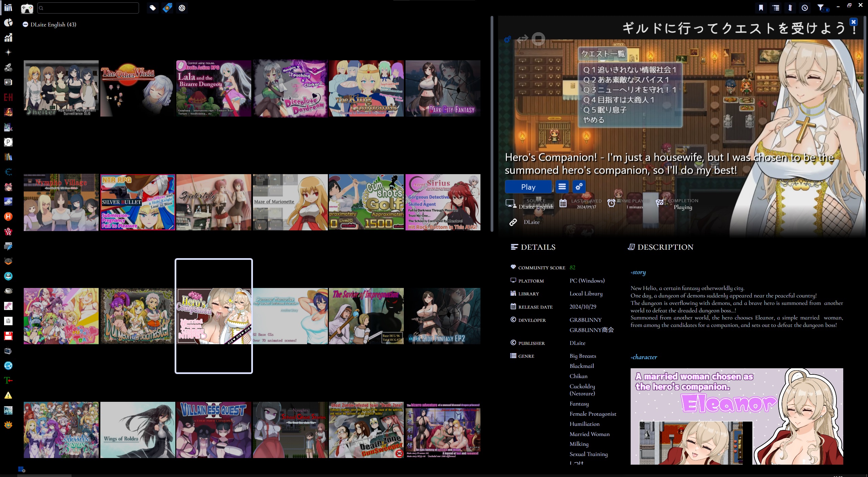Click the blue download circle sidebar icon

[8, 276]
